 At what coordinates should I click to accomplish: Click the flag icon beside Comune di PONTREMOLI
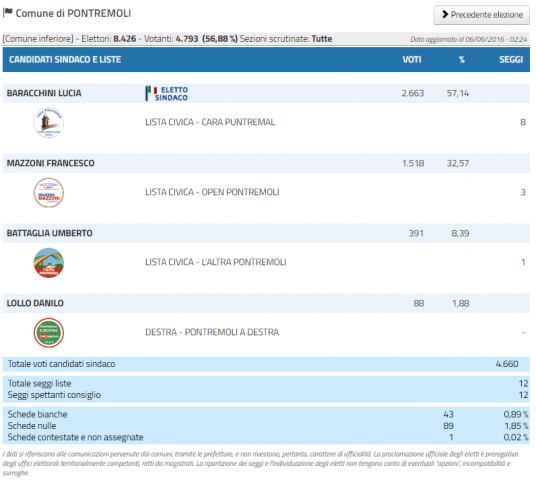8,13
